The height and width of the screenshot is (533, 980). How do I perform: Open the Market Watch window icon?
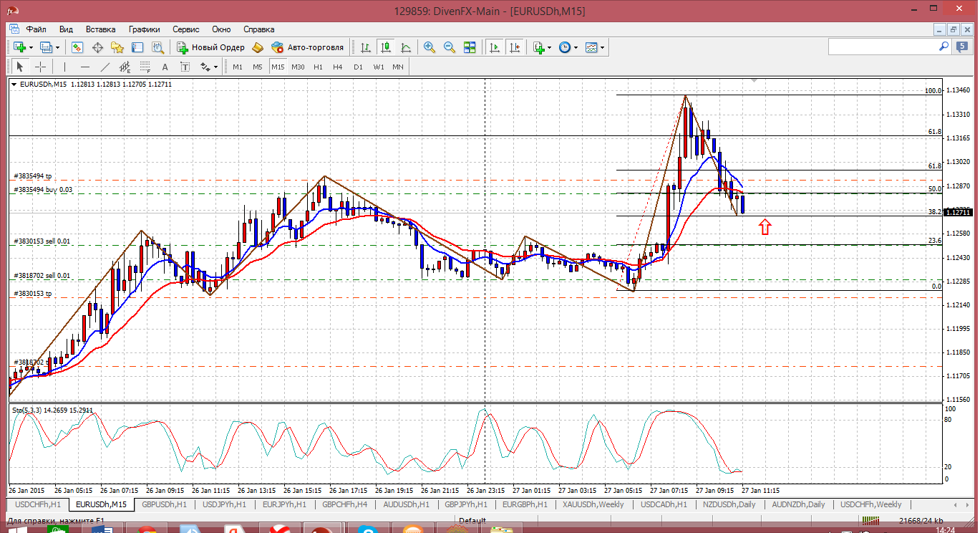(x=77, y=47)
